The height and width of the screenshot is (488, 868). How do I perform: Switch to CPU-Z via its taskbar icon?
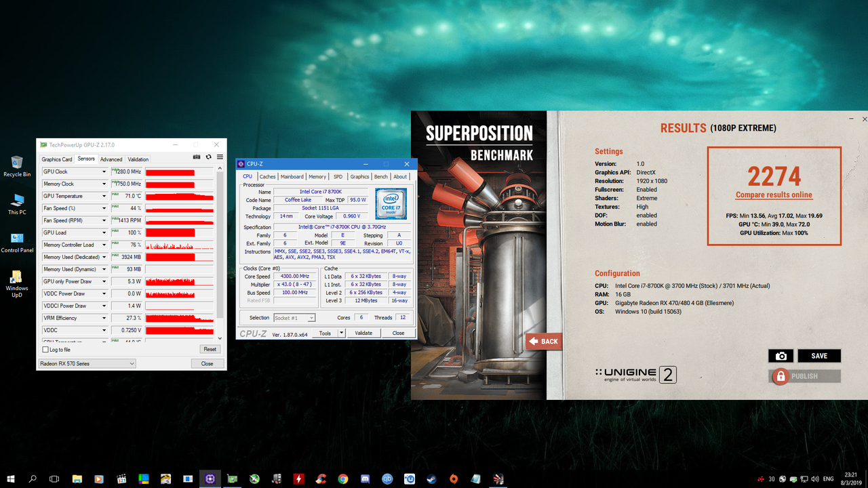click(x=210, y=479)
